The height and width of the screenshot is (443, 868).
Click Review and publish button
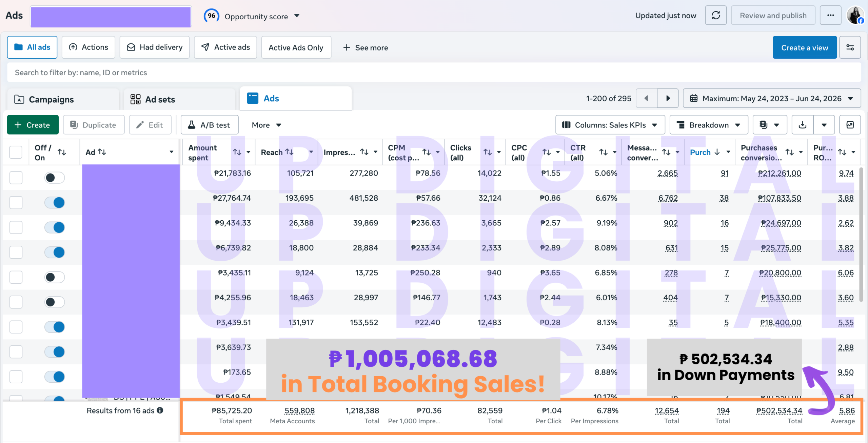tap(773, 15)
